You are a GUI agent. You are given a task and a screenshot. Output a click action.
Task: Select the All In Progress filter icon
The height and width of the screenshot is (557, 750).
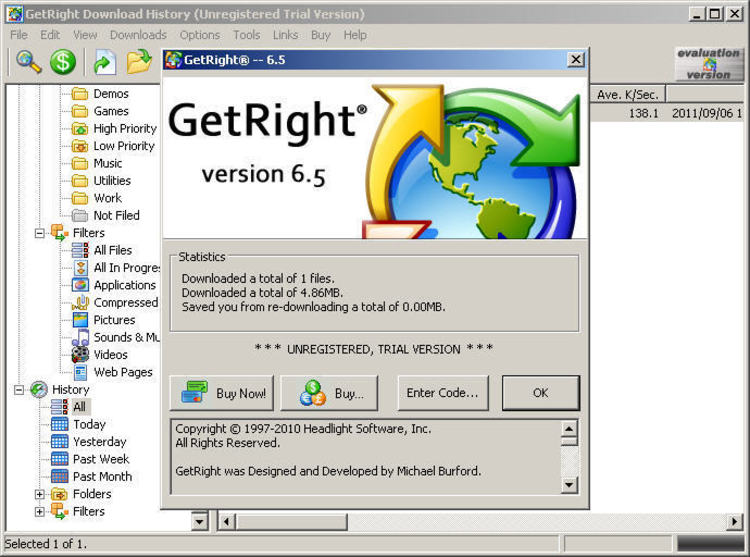pyautogui.click(x=81, y=268)
